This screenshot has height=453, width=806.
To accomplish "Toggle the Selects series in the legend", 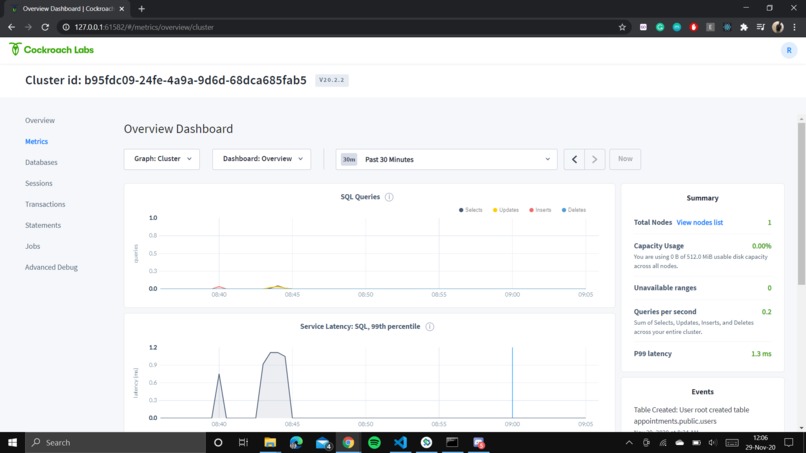I will (x=470, y=210).
